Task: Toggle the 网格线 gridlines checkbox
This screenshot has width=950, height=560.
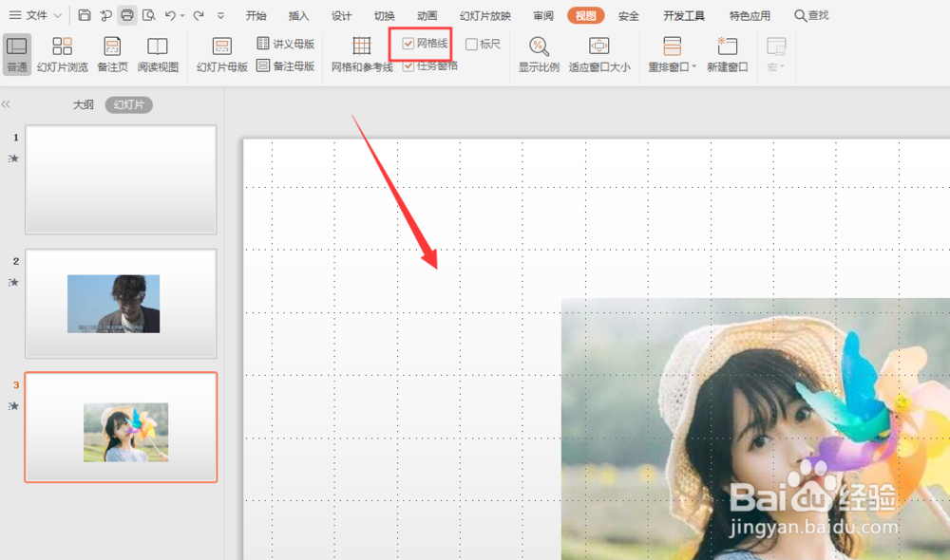Action: click(x=408, y=44)
